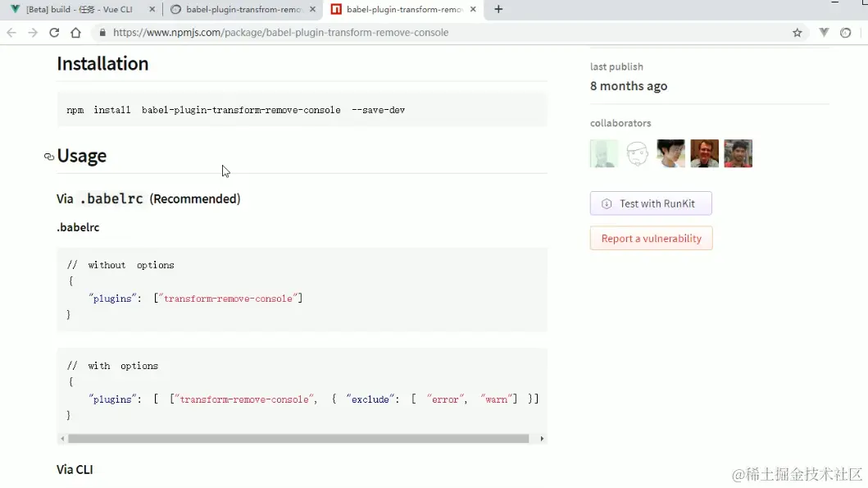This screenshot has height=488, width=868.
Task: Go forward to next page
Action: [33, 33]
